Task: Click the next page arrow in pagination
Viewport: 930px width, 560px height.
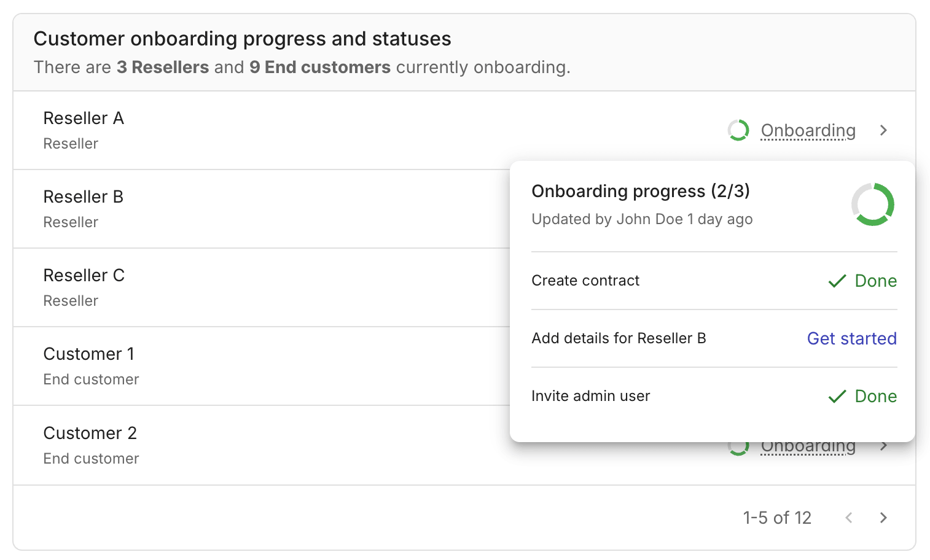Action: (x=883, y=518)
